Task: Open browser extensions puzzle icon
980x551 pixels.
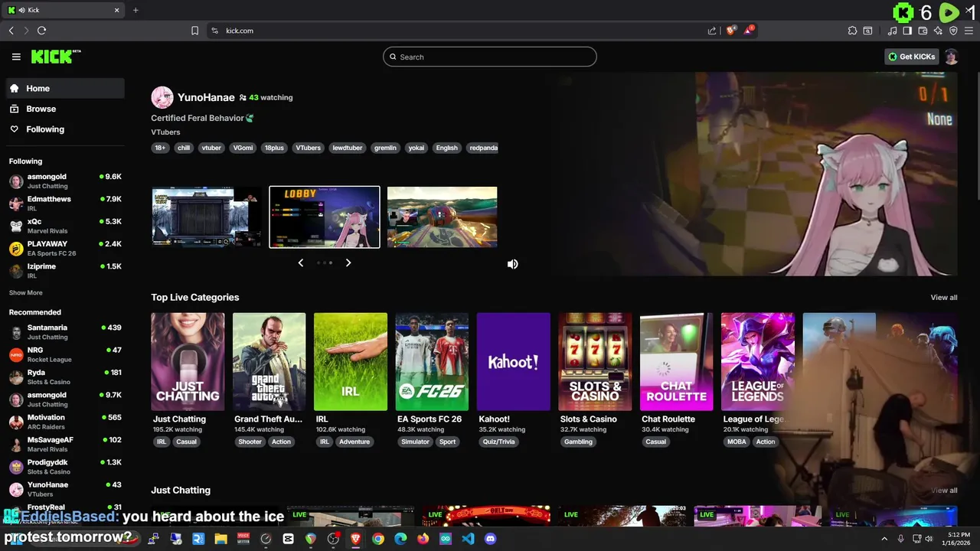Action: [x=852, y=31]
